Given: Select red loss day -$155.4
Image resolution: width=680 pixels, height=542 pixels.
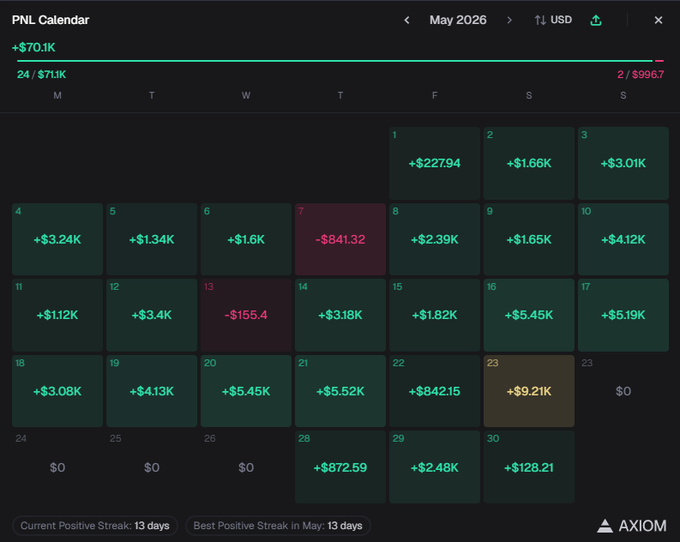Looking at the screenshot, I should [x=246, y=315].
